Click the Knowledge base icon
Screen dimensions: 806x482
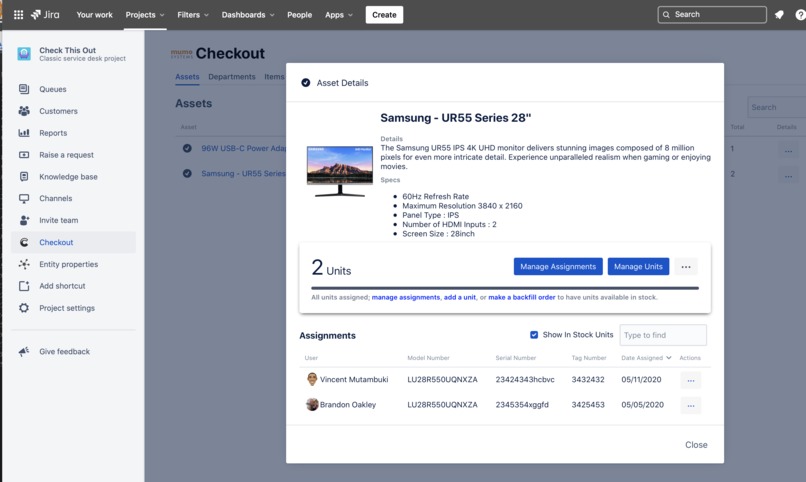(x=24, y=176)
